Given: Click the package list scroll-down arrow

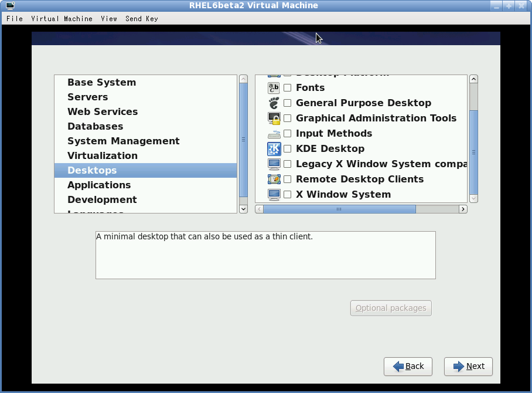Looking at the screenshot, I should (473, 198).
